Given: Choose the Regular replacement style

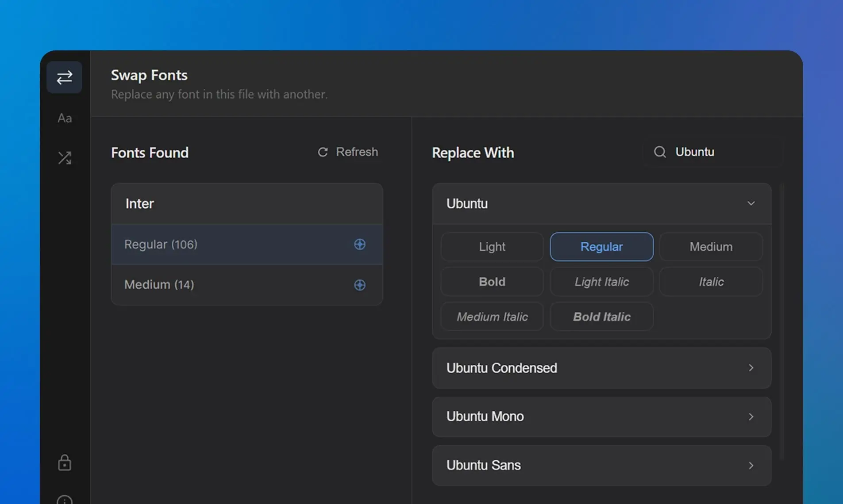Looking at the screenshot, I should coord(602,247).
